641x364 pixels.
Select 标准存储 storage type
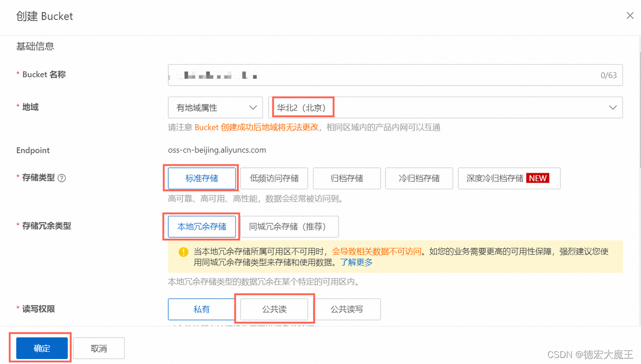[x=202, y=178]
